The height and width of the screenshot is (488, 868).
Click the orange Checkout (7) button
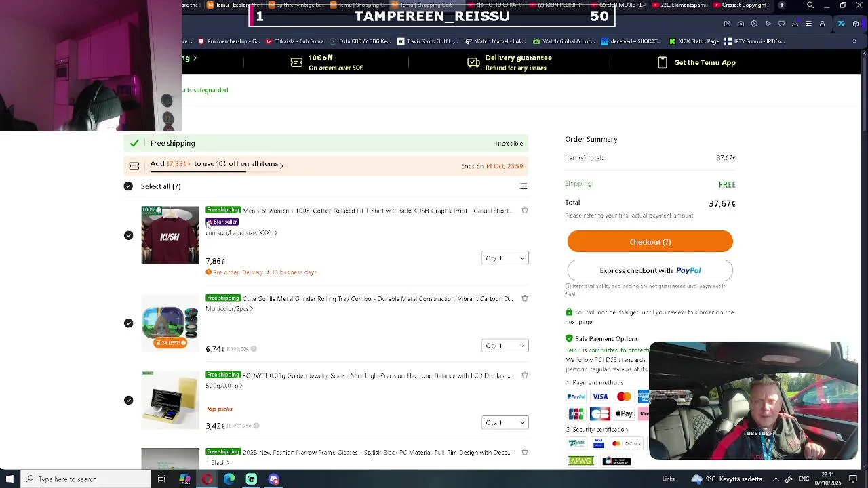(650, 242)
